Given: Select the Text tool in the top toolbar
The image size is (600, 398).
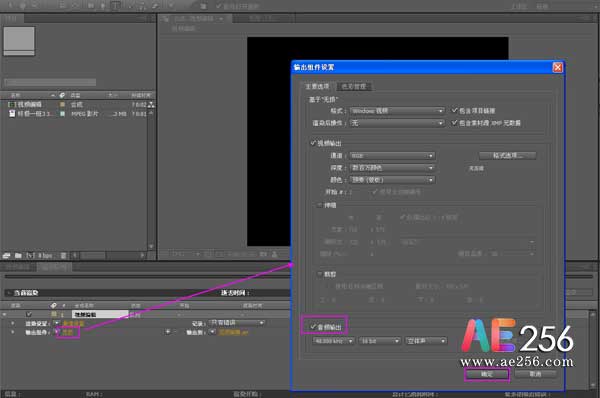Looking at the screenshot, I should [x=115, y=5].
